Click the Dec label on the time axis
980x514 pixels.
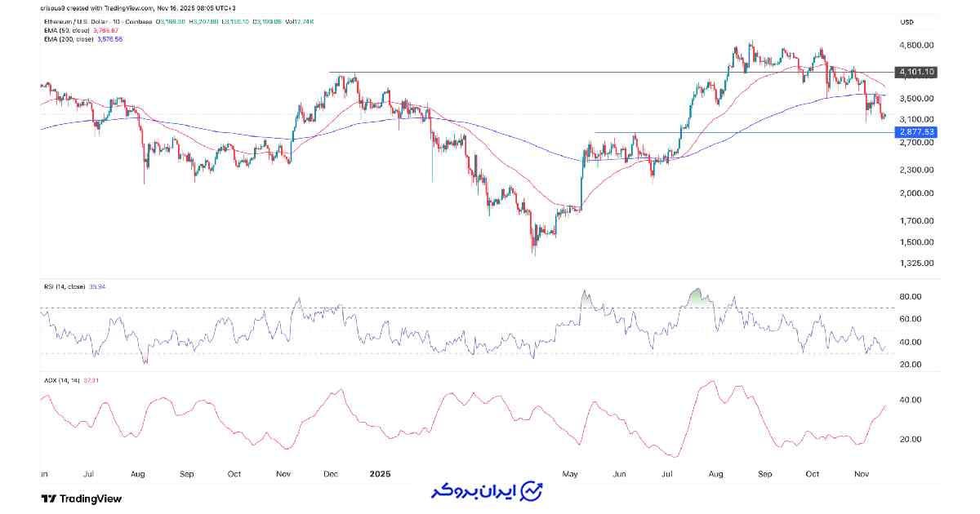pos(333,473)
